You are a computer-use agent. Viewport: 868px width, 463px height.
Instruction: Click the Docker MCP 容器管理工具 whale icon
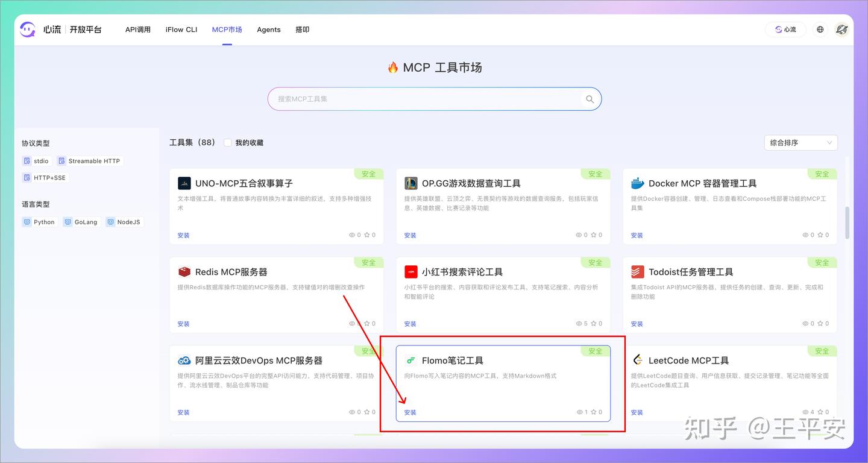(637, 183)
